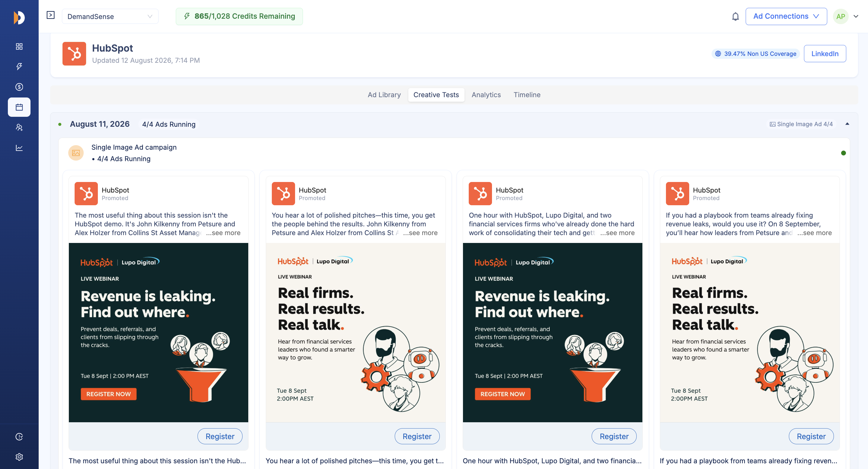Open the Ad Connections dropdown
This screenshot has width=868, height=469.
click(786, 16)
